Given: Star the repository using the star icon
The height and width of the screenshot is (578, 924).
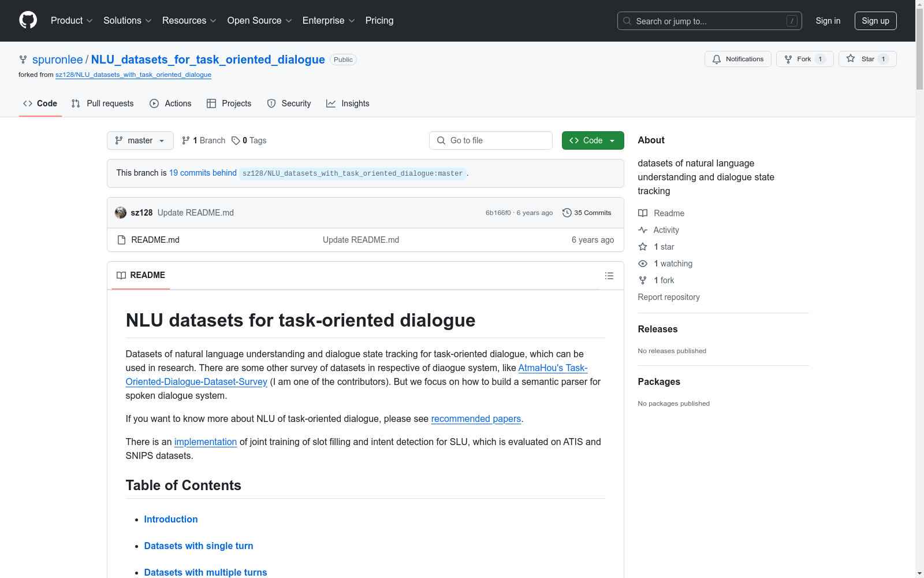Looking at the screenshot, I should pos(851,58).
